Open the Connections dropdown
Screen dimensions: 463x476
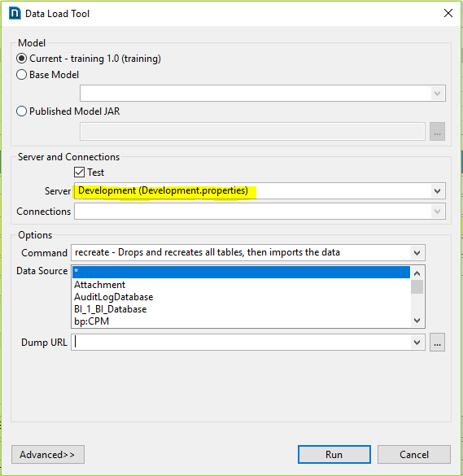click(x=437, y=212)
